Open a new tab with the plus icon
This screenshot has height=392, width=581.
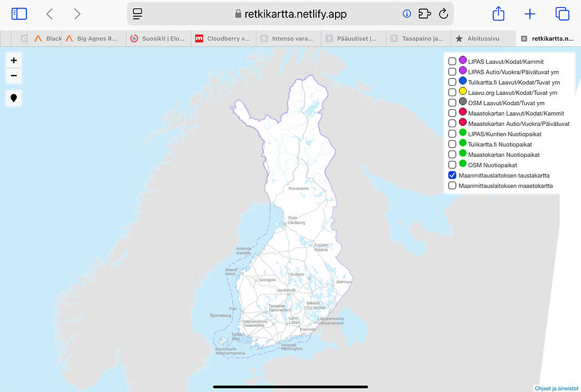[529, 13]
